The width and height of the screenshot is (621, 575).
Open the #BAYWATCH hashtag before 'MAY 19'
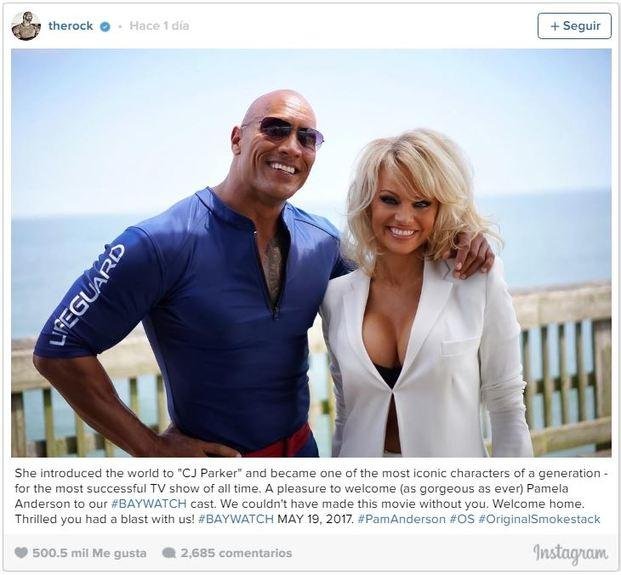236,519
